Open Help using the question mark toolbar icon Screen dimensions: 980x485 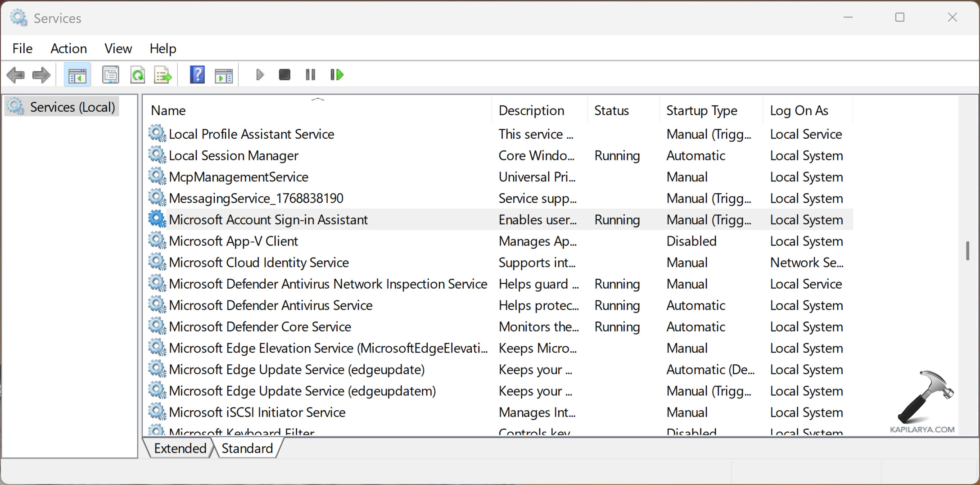(x=197, y=74)
